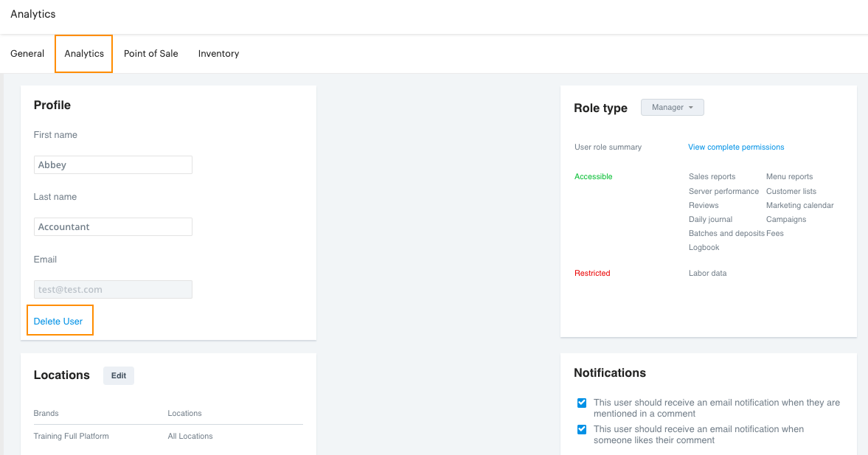Click All Locations under Training Full Platform
Screen dimensions: 868x455
pyautogui.click(x=190, y=436)
